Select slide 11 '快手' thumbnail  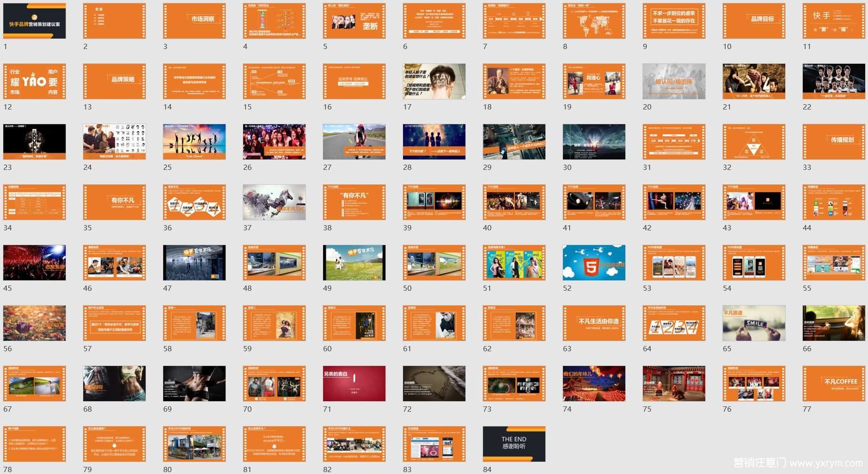[x=834, y=21]
